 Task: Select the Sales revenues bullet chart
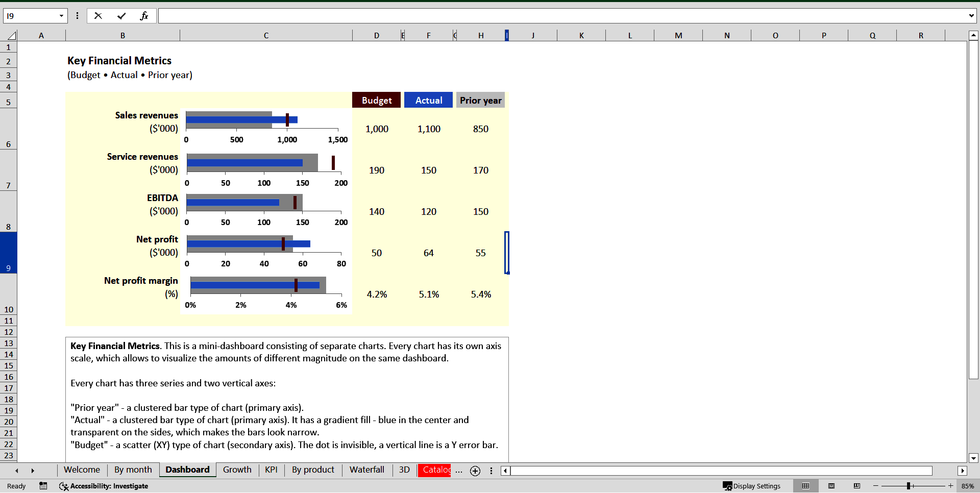point(266,128)
